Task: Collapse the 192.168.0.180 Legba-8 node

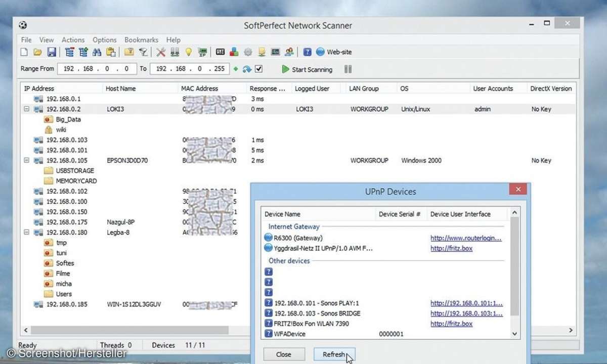Action: click(x=27, y=233)
